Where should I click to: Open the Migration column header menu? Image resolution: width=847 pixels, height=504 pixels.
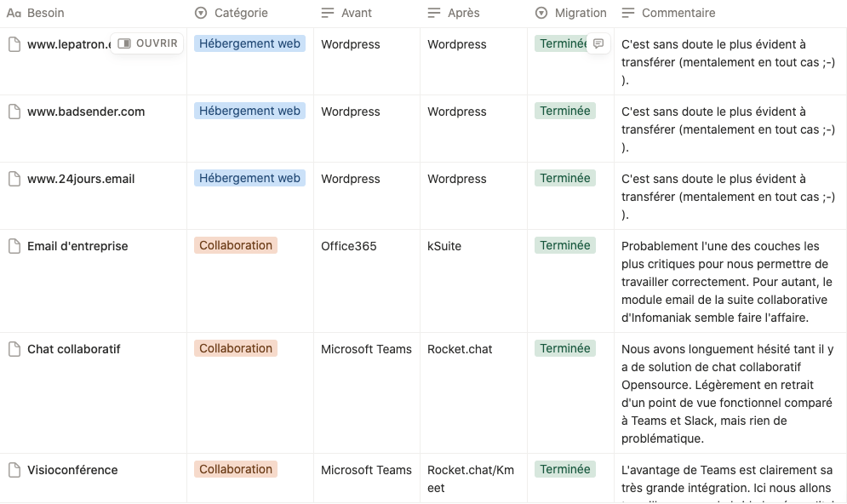pyautogui.click(x=581, y=13)
